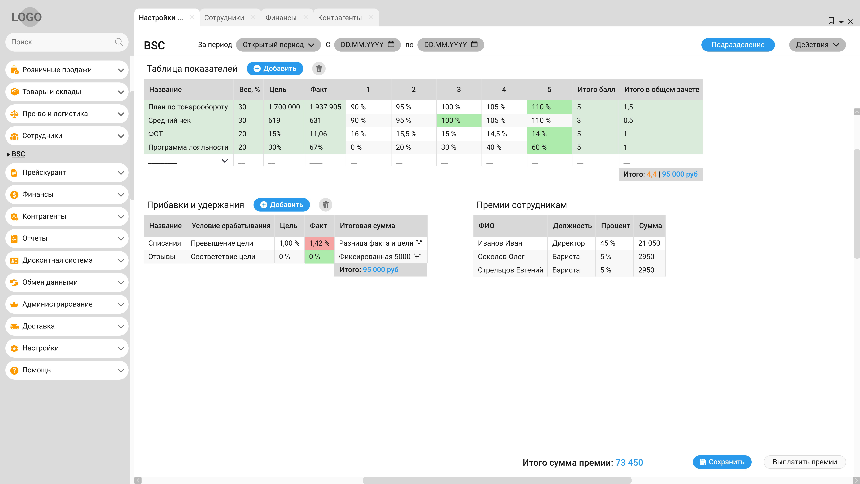The width and height of the screenshot is (860, 484).
Task: Click the Иванов Иван row in the bonuses table
Action: pyautogui.click(x=569, y=243)
